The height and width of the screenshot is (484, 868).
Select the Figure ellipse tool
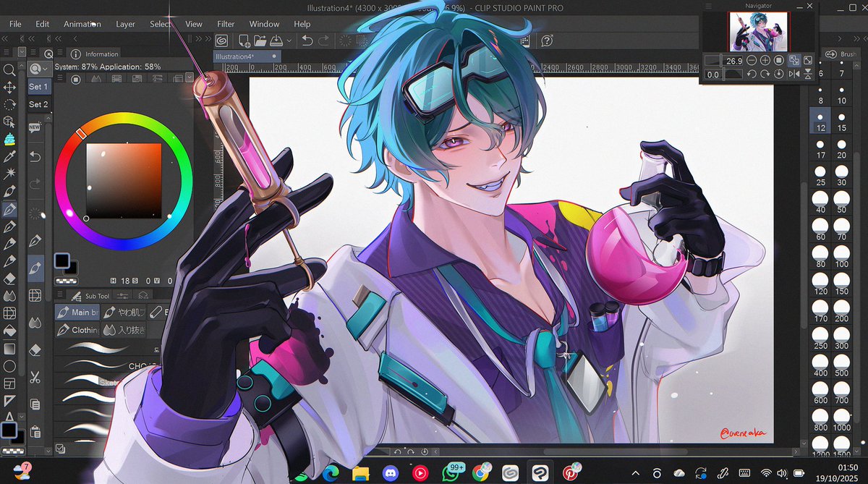(x=9, y=365)
